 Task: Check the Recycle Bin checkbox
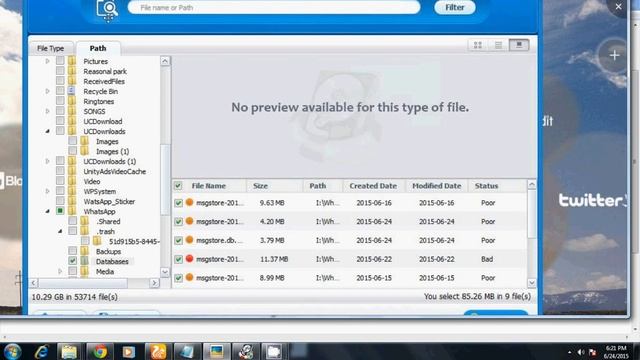(x=60, y=91)
